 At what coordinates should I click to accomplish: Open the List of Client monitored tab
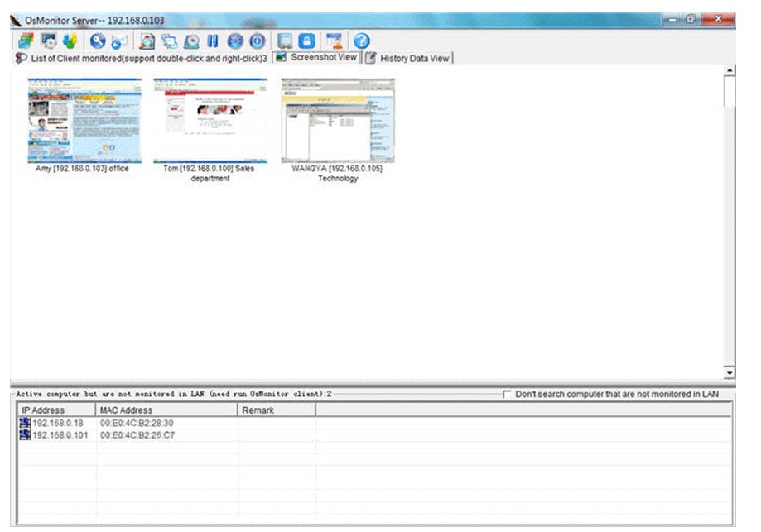[x=137, y=59]
